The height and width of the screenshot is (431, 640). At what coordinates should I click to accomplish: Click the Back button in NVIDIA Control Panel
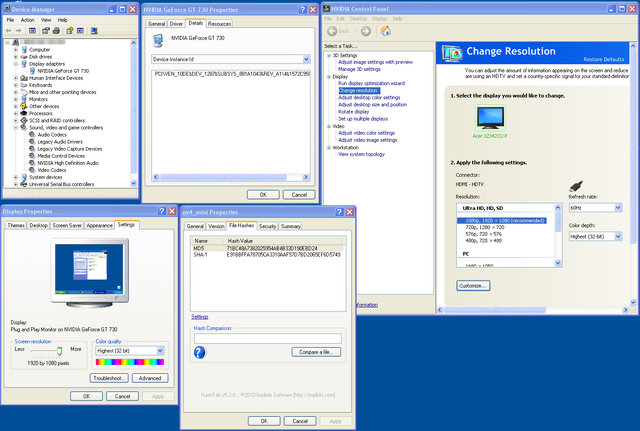pyautogui.click(x=339, y=31)
